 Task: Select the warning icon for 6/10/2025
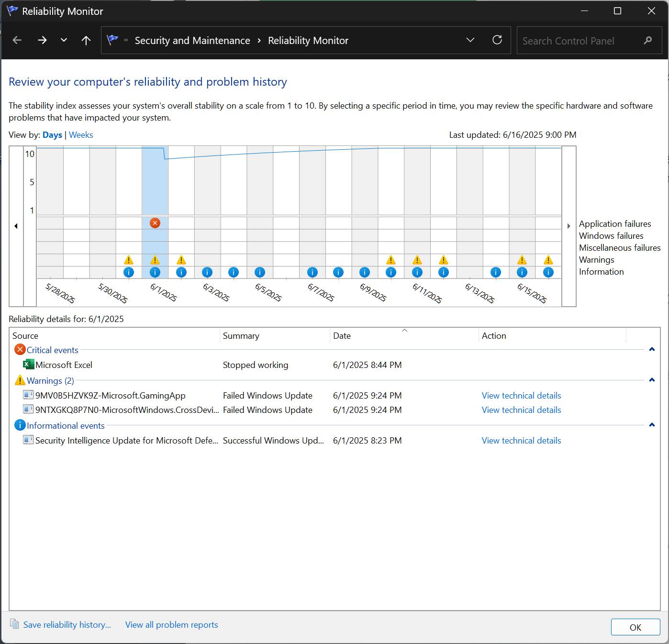(x=391, y=260)
